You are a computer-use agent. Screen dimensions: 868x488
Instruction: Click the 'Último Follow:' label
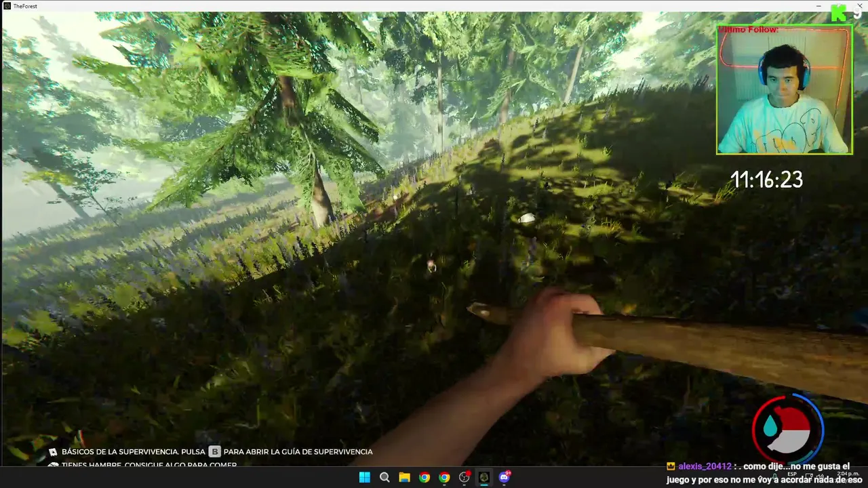(749, 29)
